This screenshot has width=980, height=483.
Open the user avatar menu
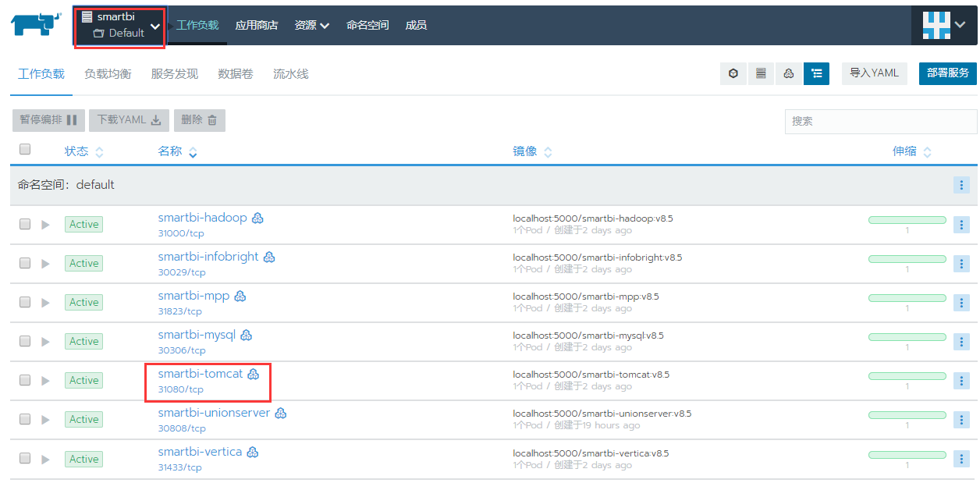pos(944,25)
